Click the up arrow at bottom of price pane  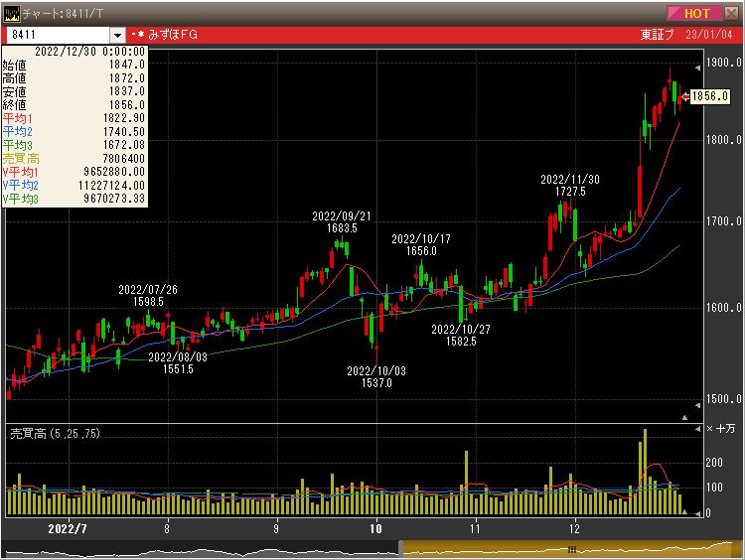pyautogui.click(x=682, y=418)
